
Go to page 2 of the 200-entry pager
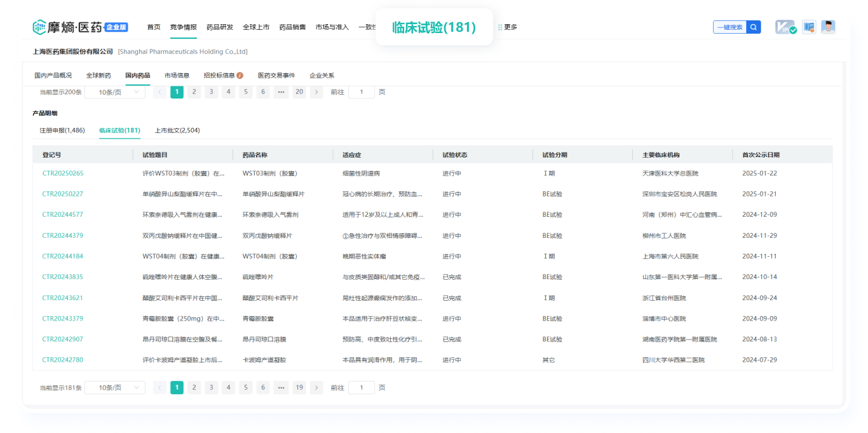click(x=194, y=92)
